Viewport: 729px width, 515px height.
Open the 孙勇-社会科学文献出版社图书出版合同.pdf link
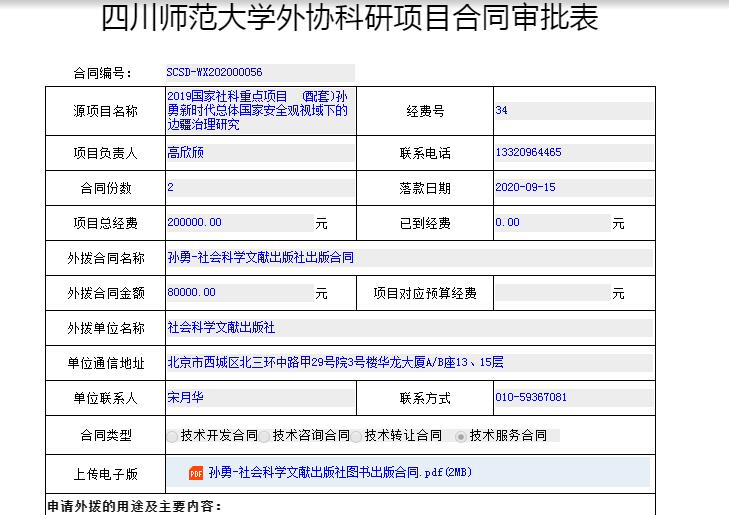pos(340,472)
